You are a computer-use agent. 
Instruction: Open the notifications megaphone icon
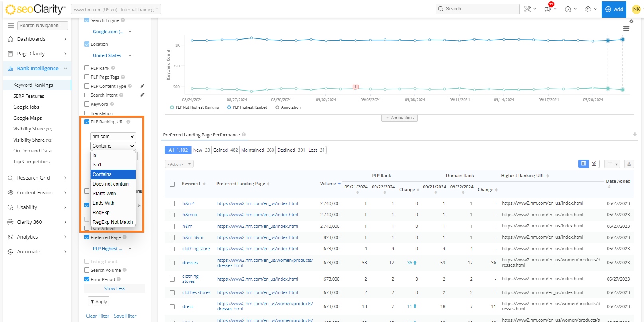pos(547,9)
